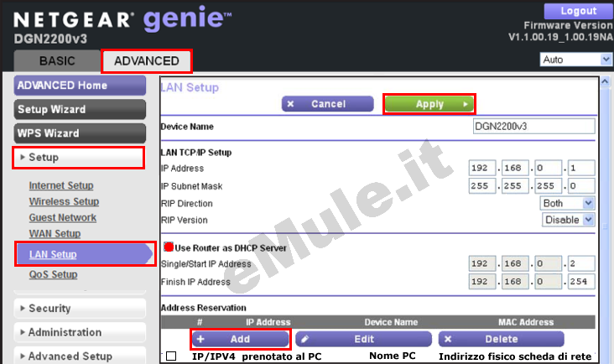Open the Wireless Setup link

[x=64, y=201]
